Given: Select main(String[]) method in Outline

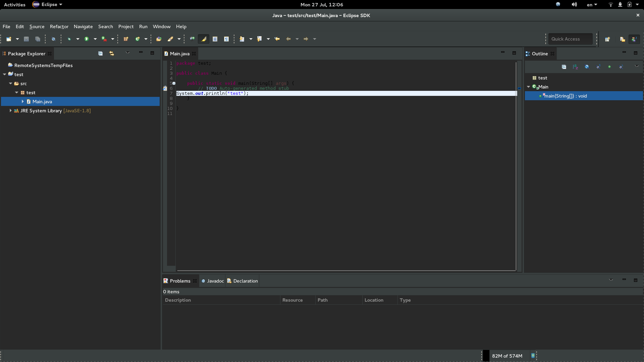Looking at the screenshot, I should click(584, 96).
